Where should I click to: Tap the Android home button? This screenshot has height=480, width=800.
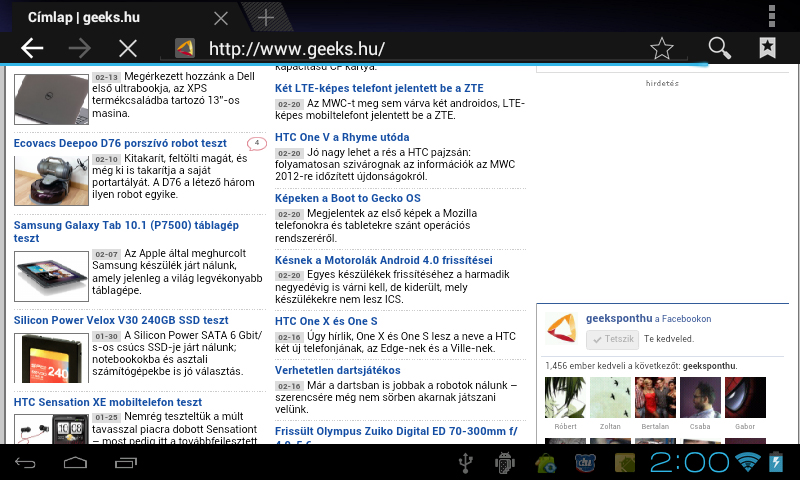76,463
